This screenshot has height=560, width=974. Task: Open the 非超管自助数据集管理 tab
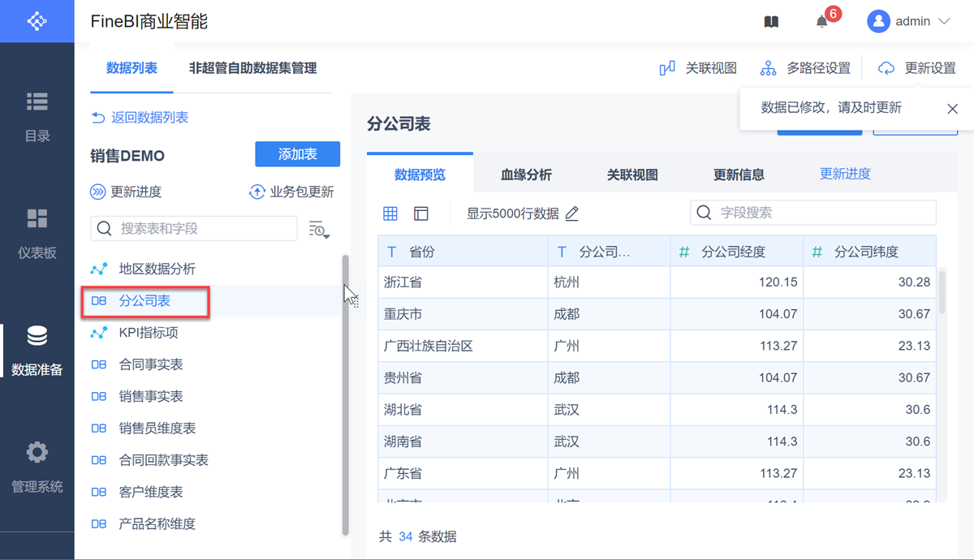(252, 68)
